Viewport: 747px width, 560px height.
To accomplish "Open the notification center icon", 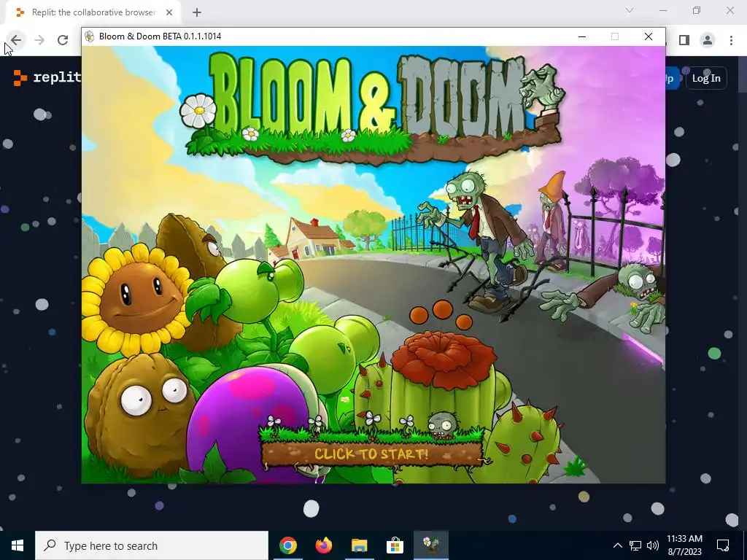I will (723, 545).
